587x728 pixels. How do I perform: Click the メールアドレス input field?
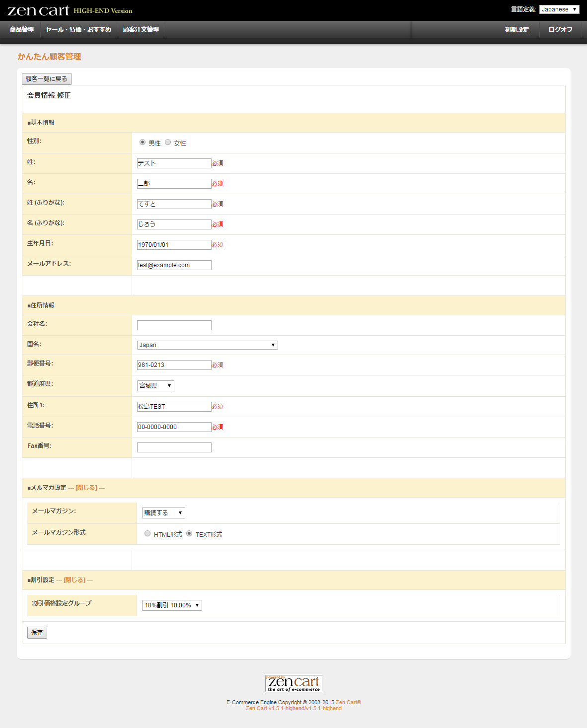coord(174,265)
